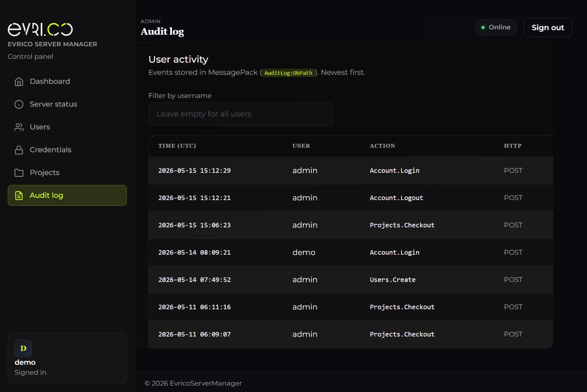Click the Signed in status text
This screenshot has width=587, height=392.
click(x=30, y=373)
